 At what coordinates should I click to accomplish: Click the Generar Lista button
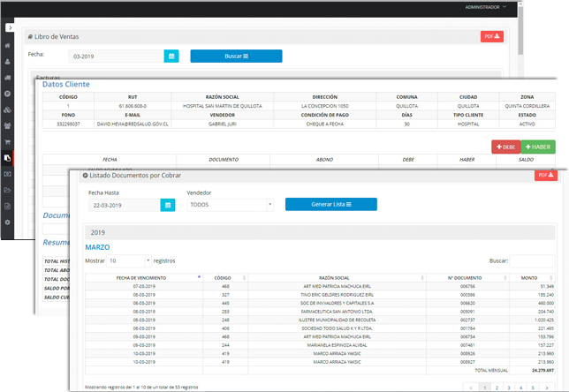click(x=331, y=204)
